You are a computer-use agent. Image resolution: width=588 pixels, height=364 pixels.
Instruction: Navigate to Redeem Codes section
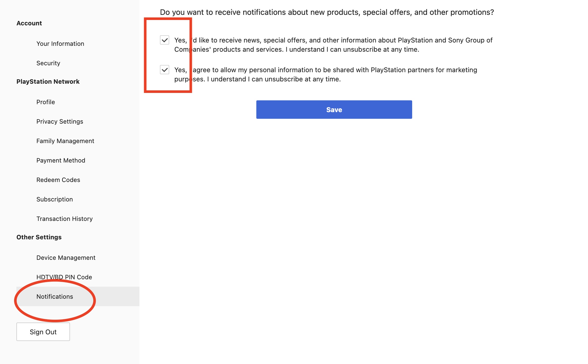point(58,180)
